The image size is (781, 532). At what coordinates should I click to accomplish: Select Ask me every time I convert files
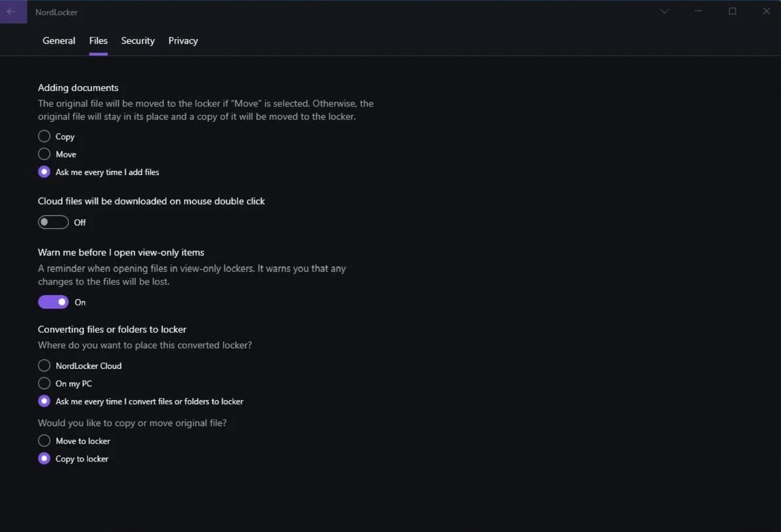point(44,401)
